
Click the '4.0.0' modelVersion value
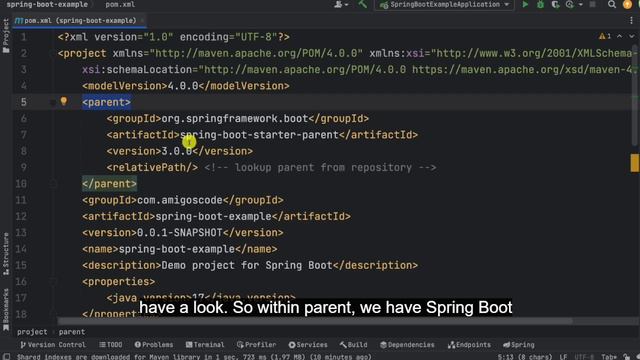click(183, 86)
